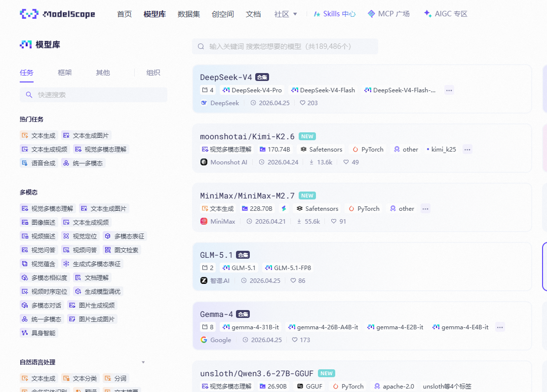This screenshot has width=547, height=392.
Task: Open GLM-5.1-FP8 model chip
Action: 288,268
